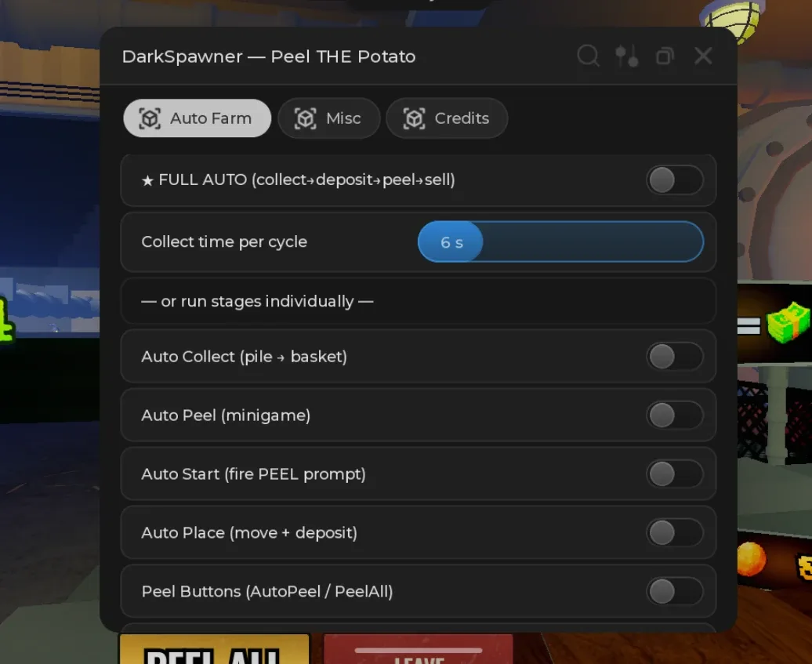Enable Auto Start (fire PEEL prompt)
Viewport: 812px width, 664px height.
(x=675, y=474)
